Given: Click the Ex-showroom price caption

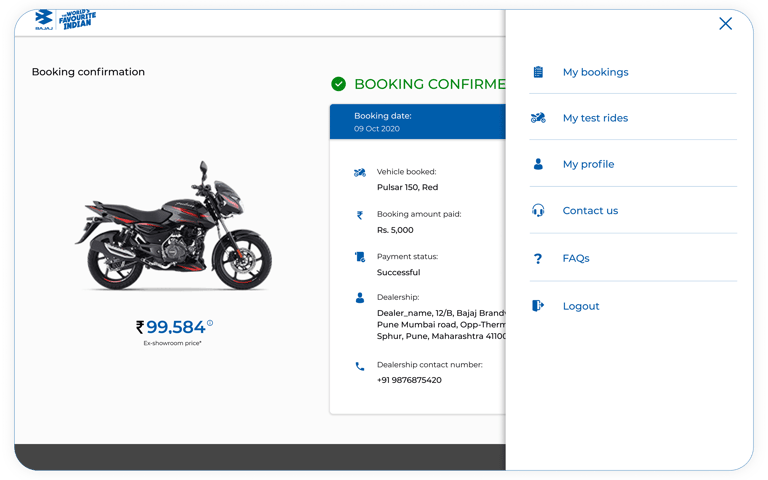Looking at the screenshot, I should coord(172,343).
